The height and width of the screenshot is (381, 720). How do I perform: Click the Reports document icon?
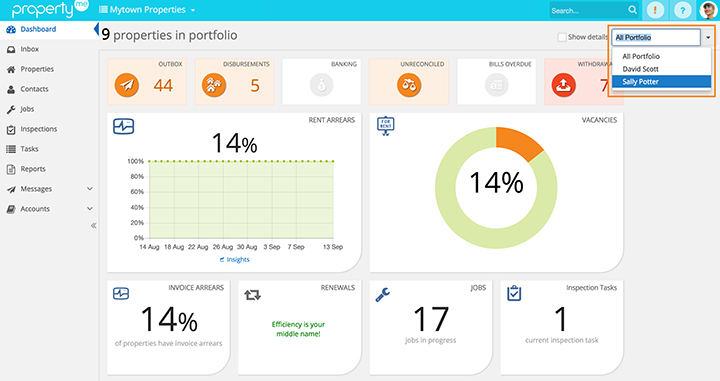click(x=11, y=169)
